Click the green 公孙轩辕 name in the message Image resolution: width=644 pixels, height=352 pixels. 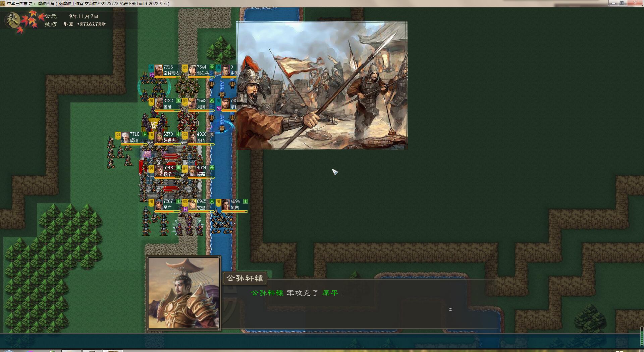(267, 293)
